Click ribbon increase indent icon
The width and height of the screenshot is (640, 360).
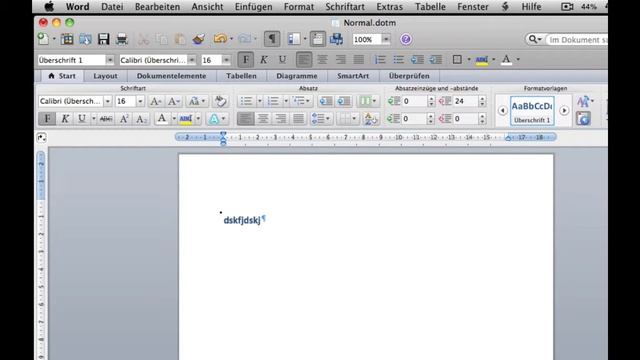click(x=344, y=101)
